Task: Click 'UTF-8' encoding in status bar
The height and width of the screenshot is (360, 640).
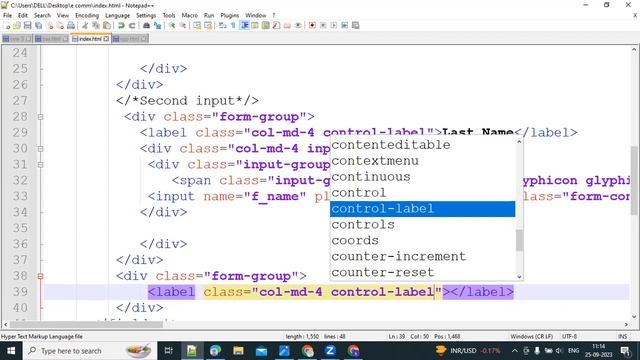Action: pos(569,336)
